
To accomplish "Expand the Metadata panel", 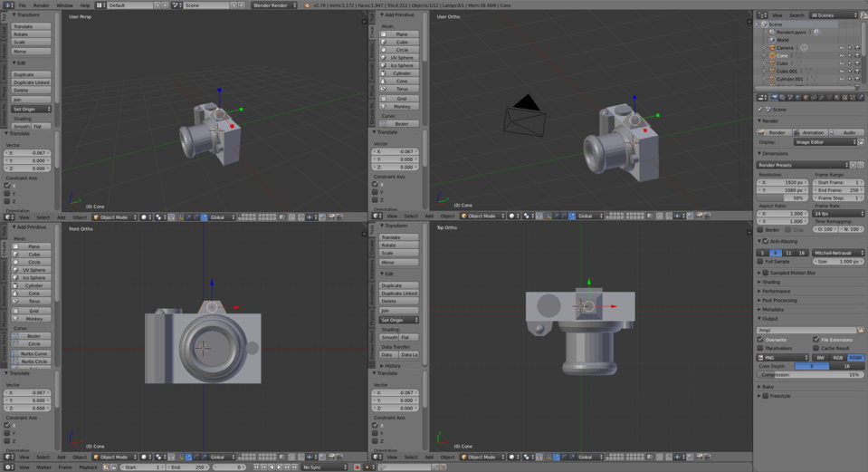I will [x=773, y=309].
